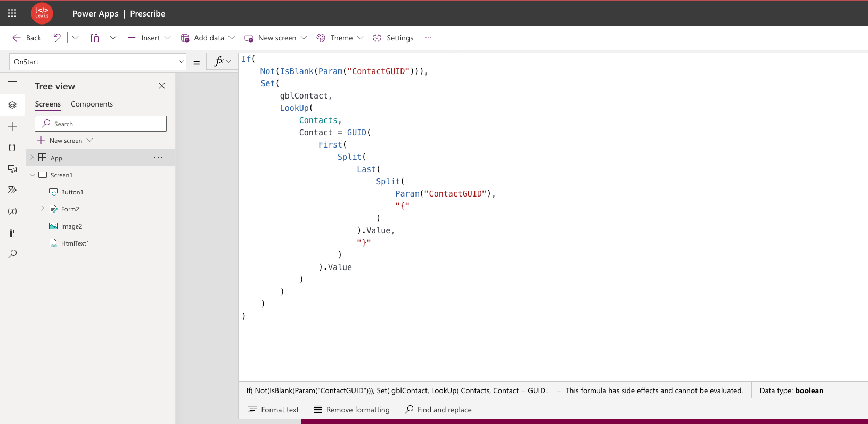Click the Undo arrow icon
Image resolution: width=868 pixels, height=424 pixels.
57,38
